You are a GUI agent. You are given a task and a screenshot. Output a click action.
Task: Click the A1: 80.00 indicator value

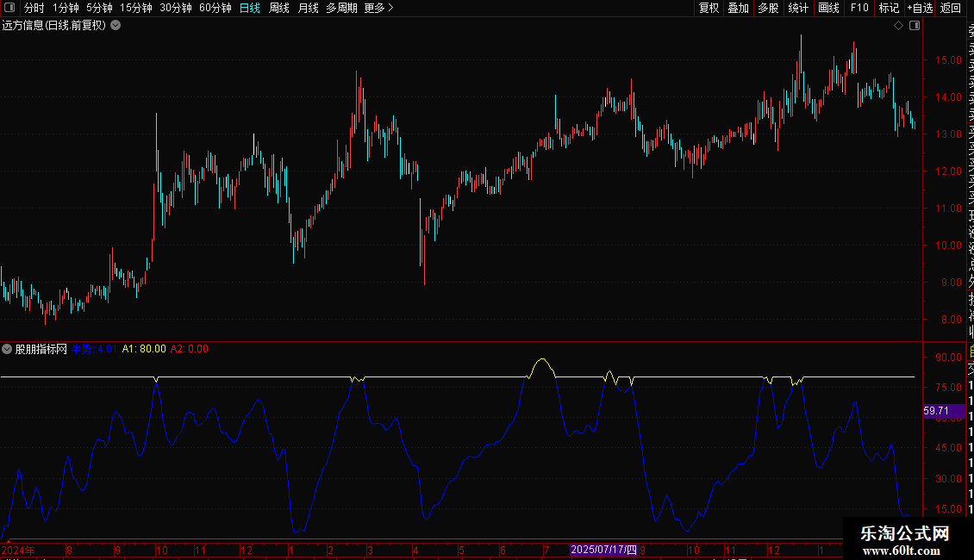144,349
